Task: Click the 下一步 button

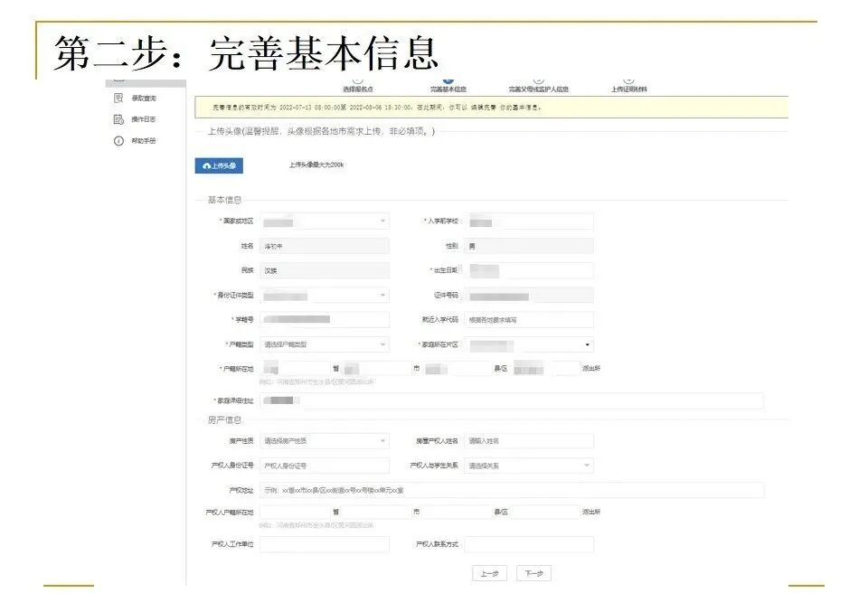Action: click(535, 572)
